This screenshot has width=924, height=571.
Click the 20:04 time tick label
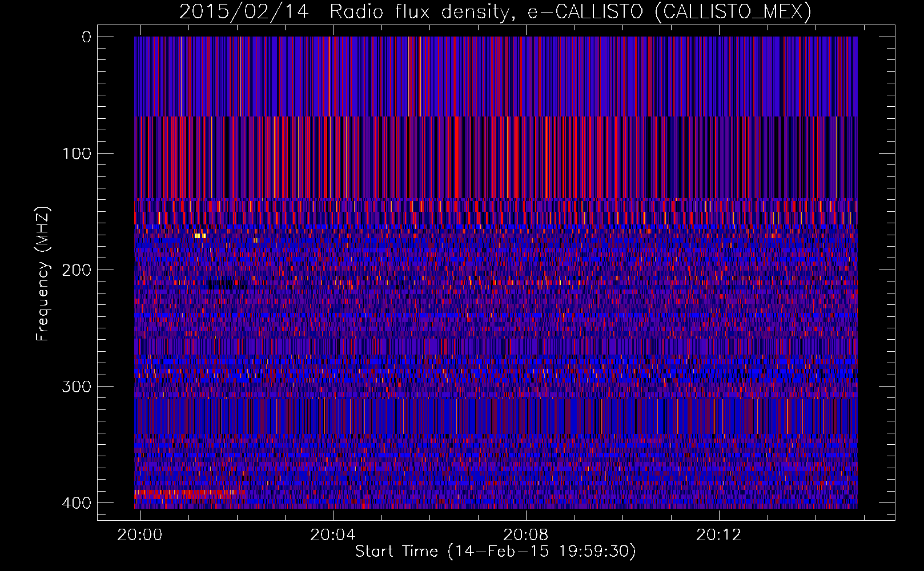pos(333,535)
